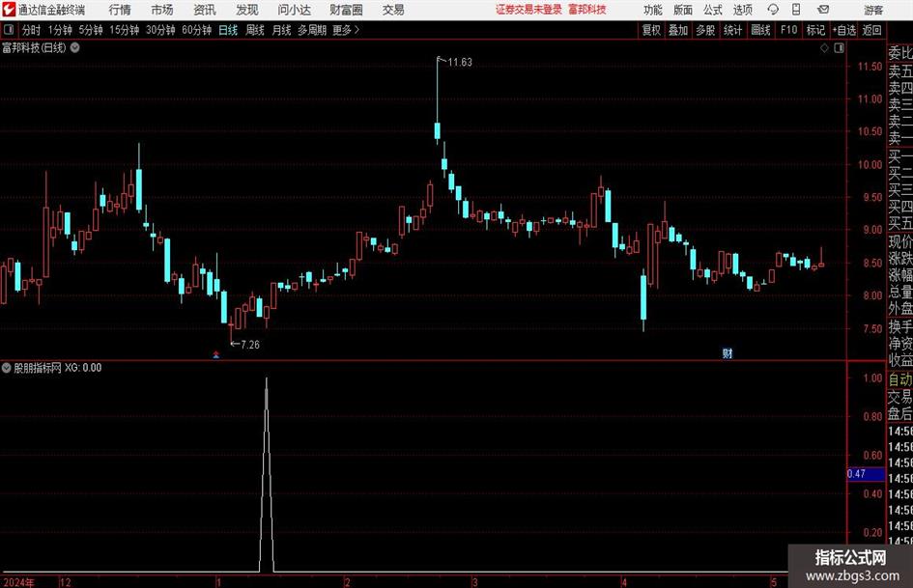Screen dimensions: 913x588
Task: Switch to 60分钟 period
Action: point(197,30)
